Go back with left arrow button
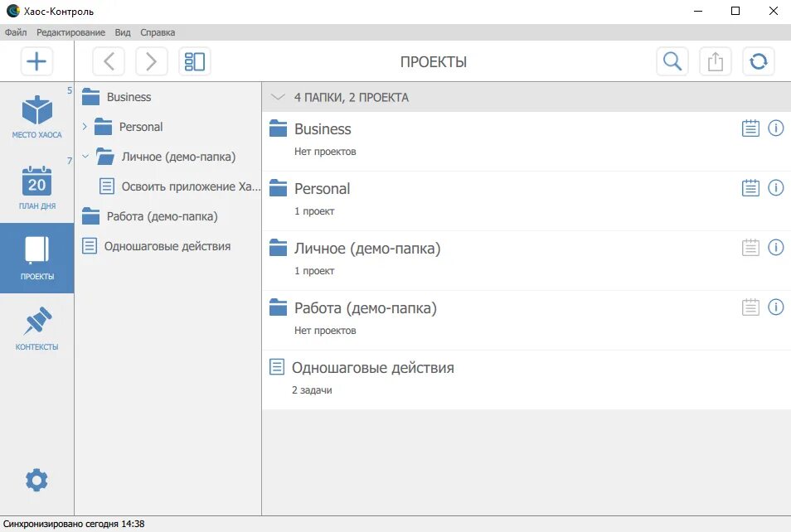 click(x=109, y=61)
